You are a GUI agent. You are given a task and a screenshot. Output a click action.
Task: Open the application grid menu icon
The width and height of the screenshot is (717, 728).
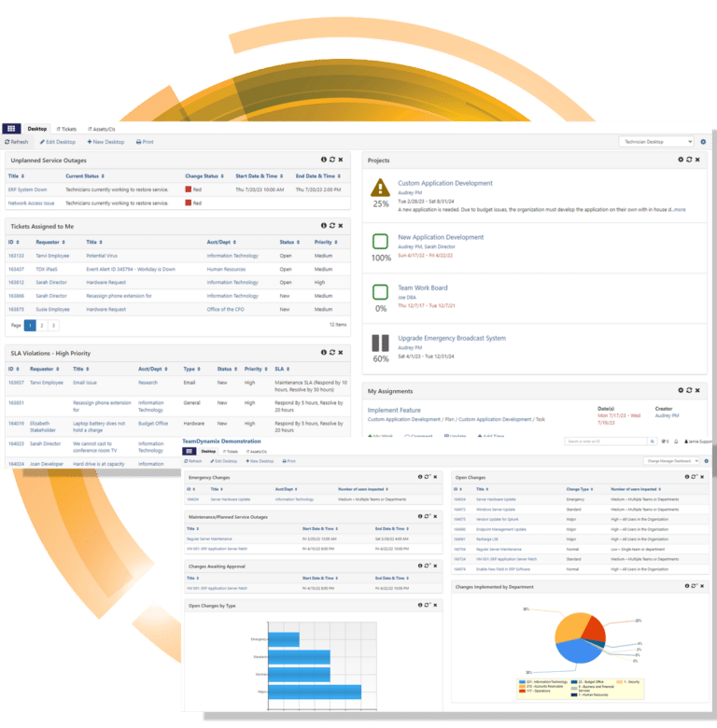pos(11,129)
